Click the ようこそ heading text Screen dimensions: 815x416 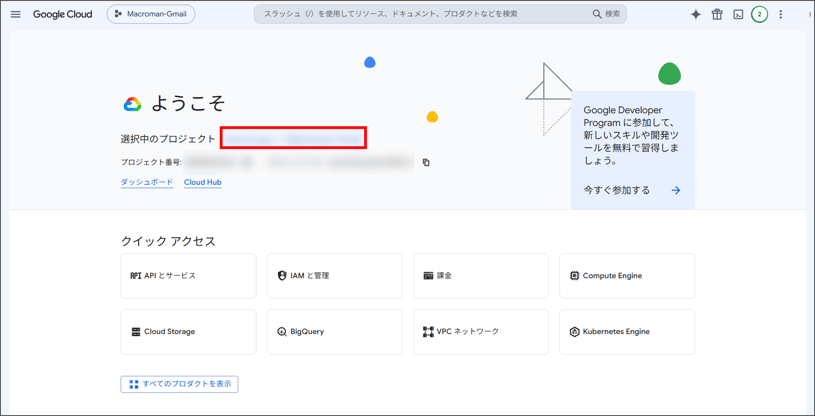[188, 104]
